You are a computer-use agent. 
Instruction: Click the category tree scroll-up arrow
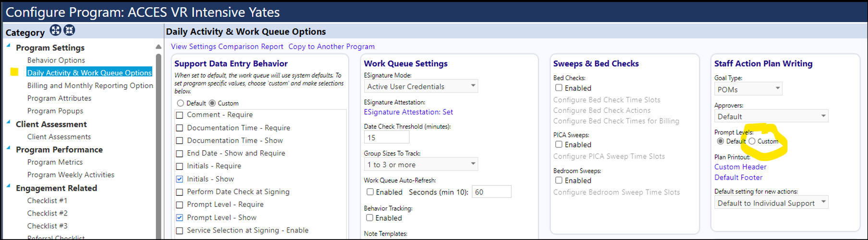(x=159, y=47)
